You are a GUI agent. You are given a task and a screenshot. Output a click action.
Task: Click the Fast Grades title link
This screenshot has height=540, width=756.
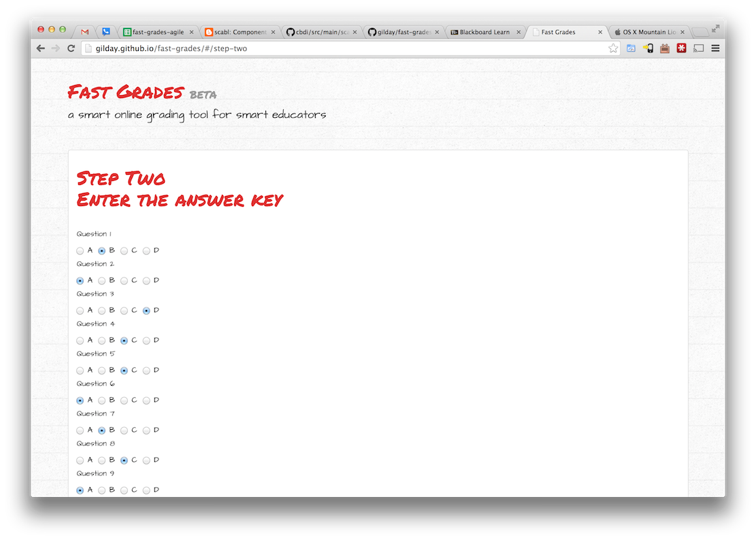click(x=126, y=92)
